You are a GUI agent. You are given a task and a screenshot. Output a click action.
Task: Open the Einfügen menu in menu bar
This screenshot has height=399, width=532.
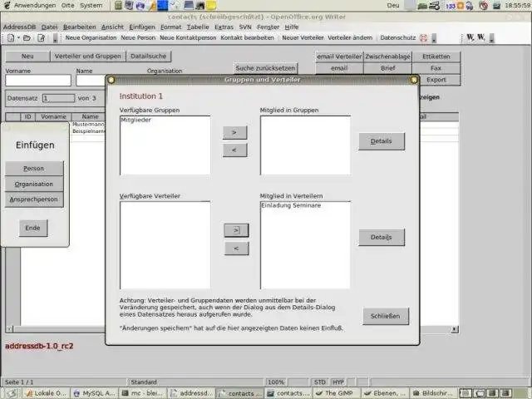tap(142, 27)
